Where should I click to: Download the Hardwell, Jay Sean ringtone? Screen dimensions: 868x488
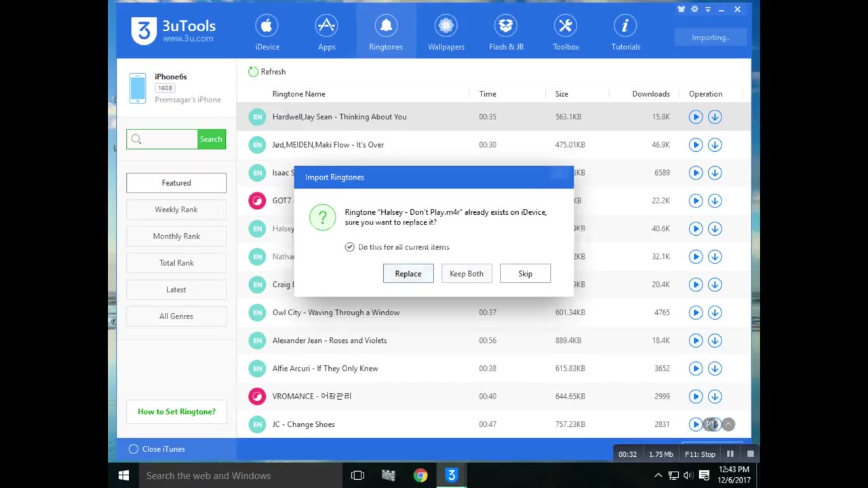tap(715, 117)
